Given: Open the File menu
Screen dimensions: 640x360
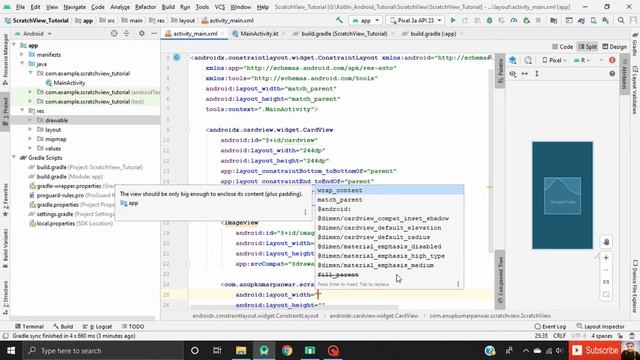Looking at the screenshot, I should coord(20,7).
